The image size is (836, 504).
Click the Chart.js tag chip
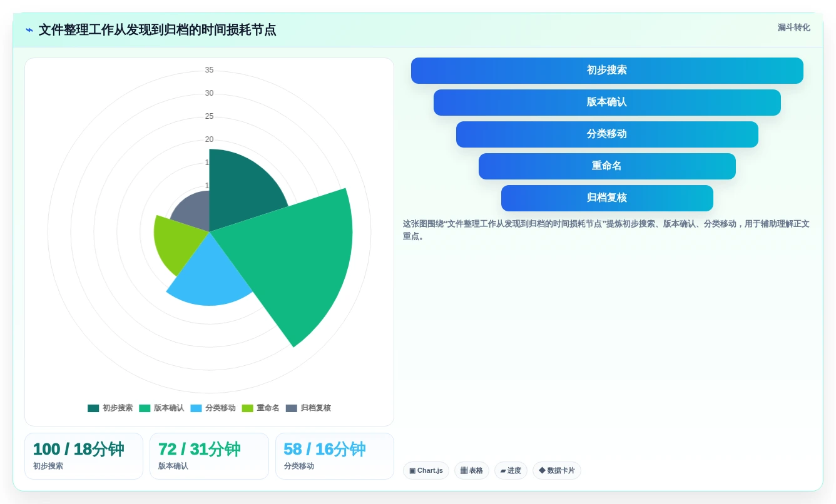(x=426, y=471)
